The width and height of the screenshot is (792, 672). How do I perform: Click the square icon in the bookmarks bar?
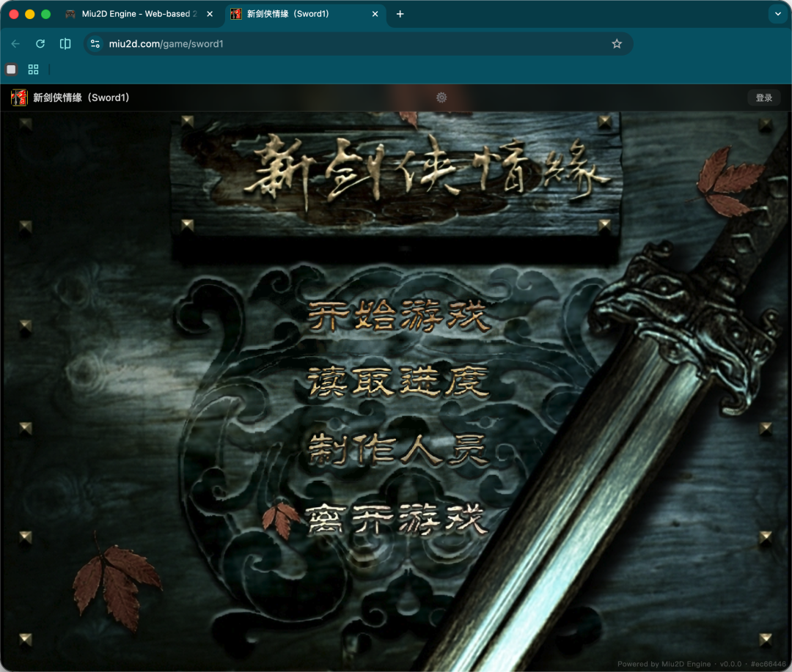pos(10,69)
